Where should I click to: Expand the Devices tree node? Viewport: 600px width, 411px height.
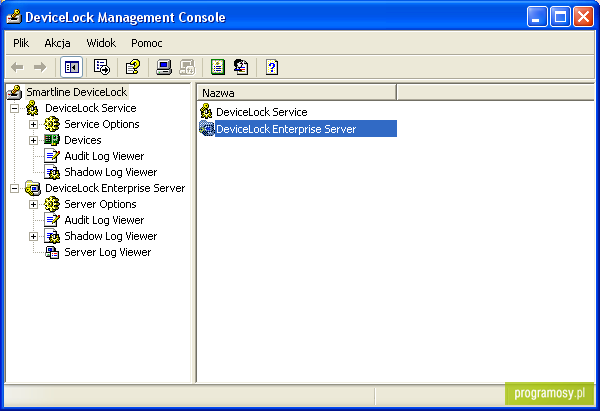(x=33, y=140)
